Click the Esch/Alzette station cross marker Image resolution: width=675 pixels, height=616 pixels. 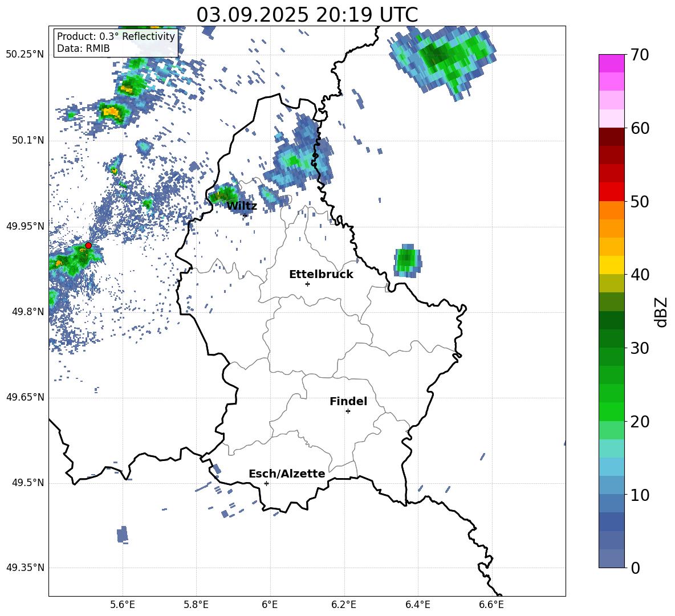coord(266,483)
